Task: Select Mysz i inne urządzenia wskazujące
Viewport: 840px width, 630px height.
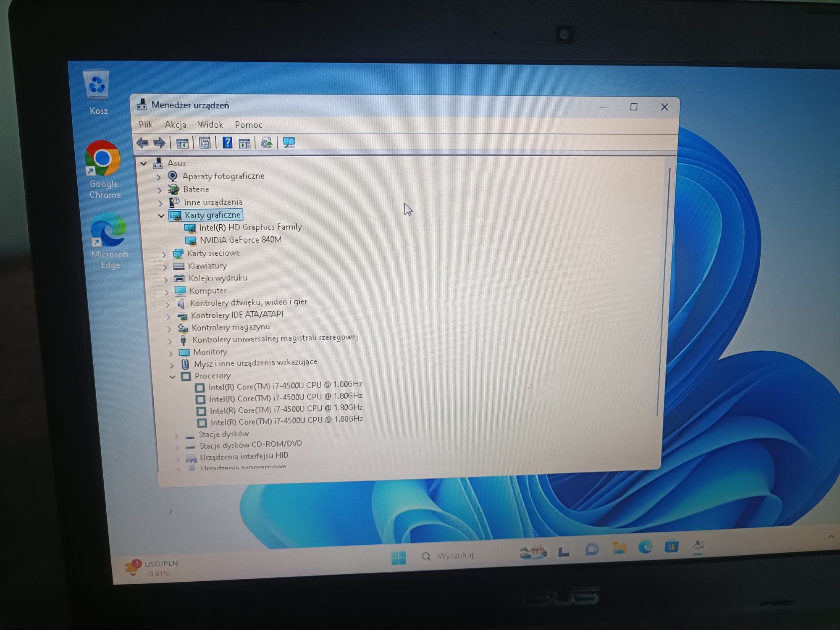Action: (255, 362)
